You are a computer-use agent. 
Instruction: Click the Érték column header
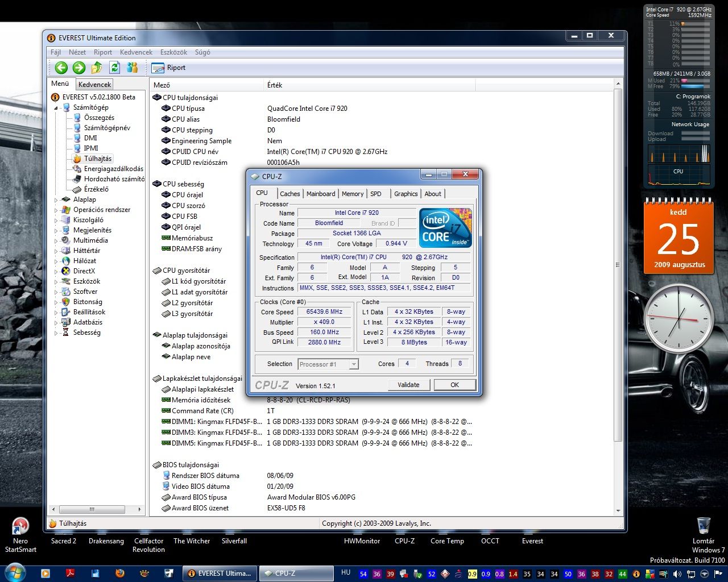pos(370,85)
